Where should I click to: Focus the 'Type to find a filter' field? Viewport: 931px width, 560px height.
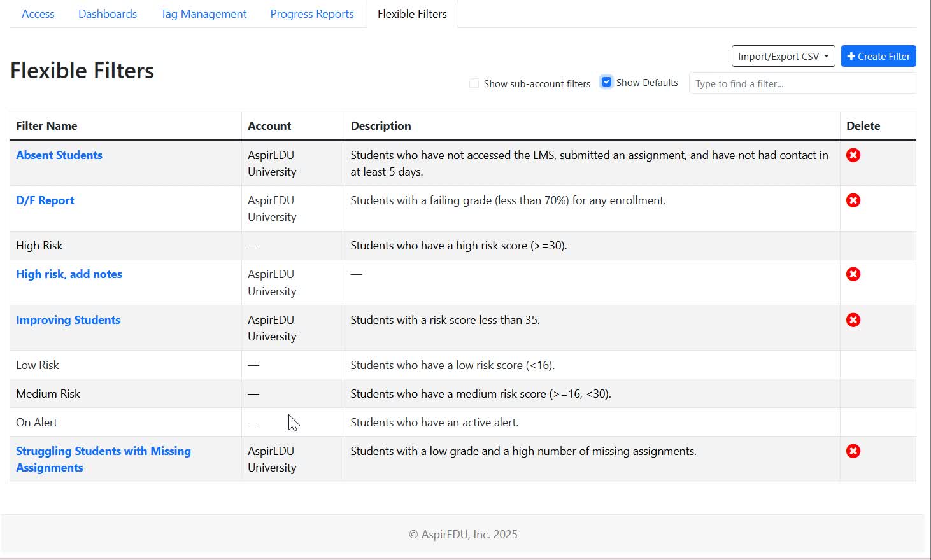(802, 83)
